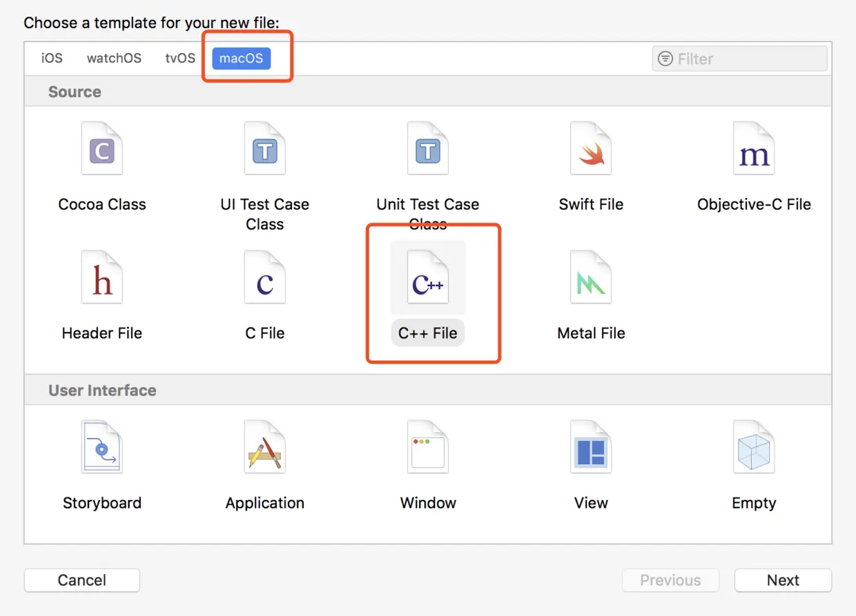856x616 pixels.
Task: Click the 'Unit Test Case Class' label
Action: [428, 214]
